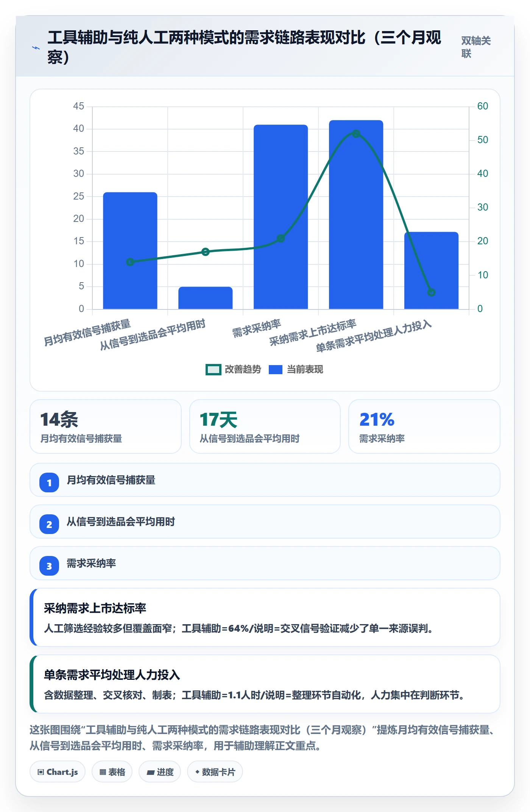Click the 进度 tag's bar icon
530x812 pixels.
click(x=151, y=772)
